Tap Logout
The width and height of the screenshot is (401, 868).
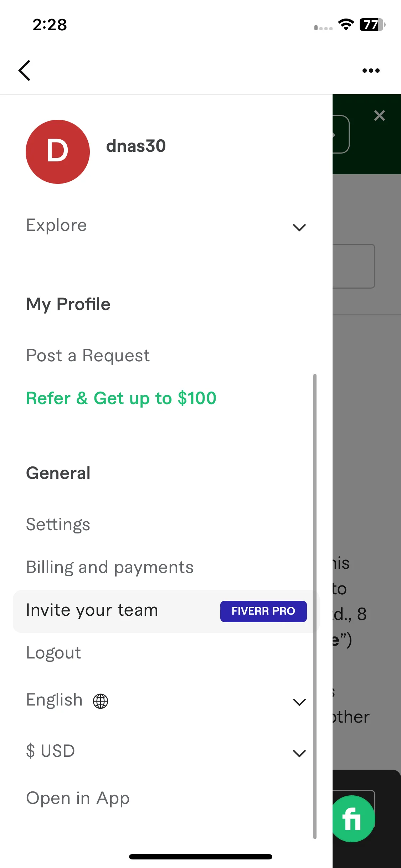(53, 653)
